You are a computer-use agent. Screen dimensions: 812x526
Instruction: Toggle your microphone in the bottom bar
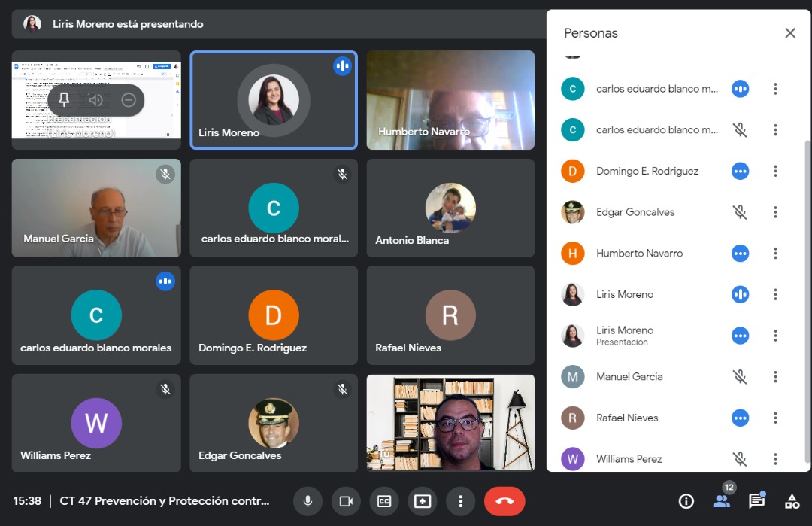click(x=308, y=501)
